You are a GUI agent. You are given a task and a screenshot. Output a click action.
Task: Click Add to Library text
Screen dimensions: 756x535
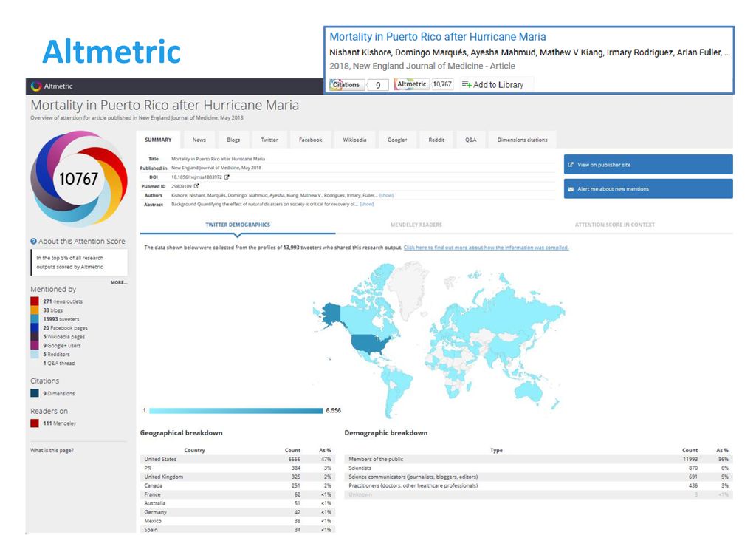(x=498, y=85)
